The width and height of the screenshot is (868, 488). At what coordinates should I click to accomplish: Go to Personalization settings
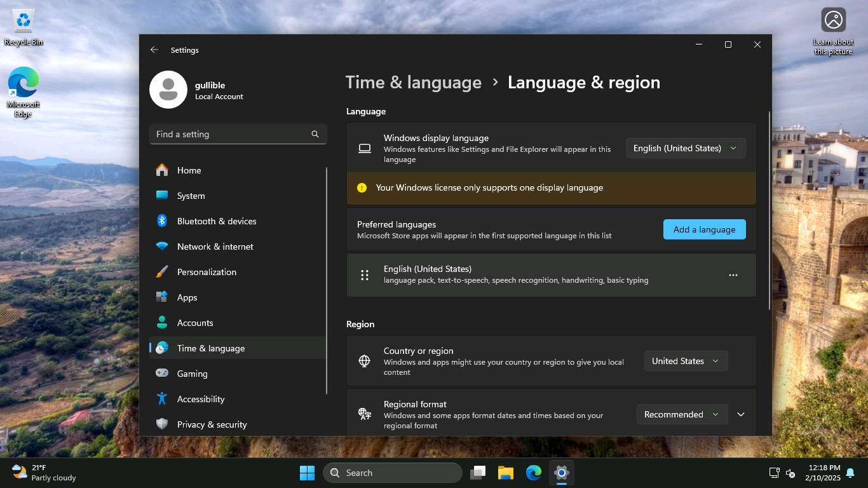[207, 272]
